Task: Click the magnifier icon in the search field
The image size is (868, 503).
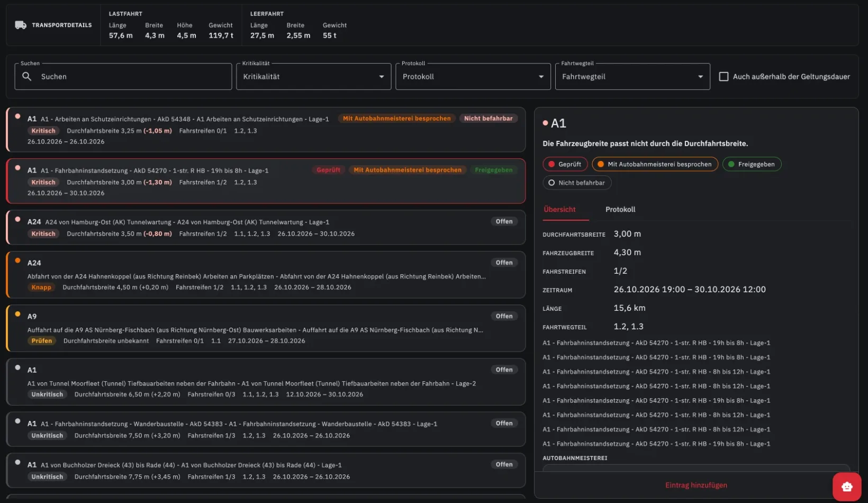Action: pos(26,76)
